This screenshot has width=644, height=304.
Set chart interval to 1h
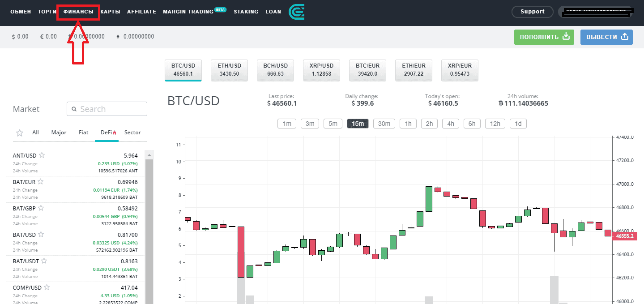[x=408, y=124]
